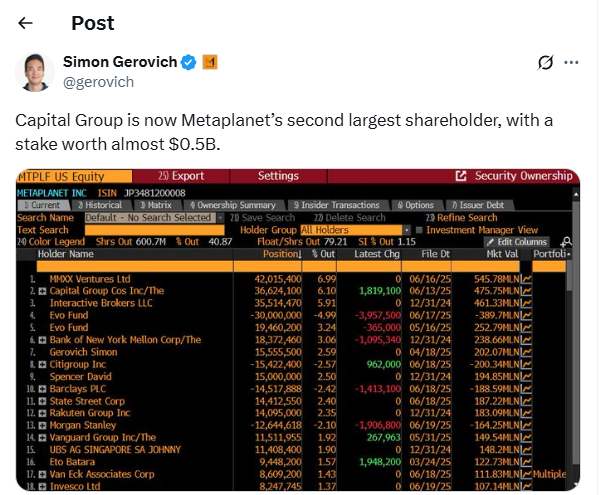Image resolution: width=599 pixels, height=495 pixels.
Task: Open chart icon for MMXX Ventures Ltd row
Action: [x=526, y=279]
